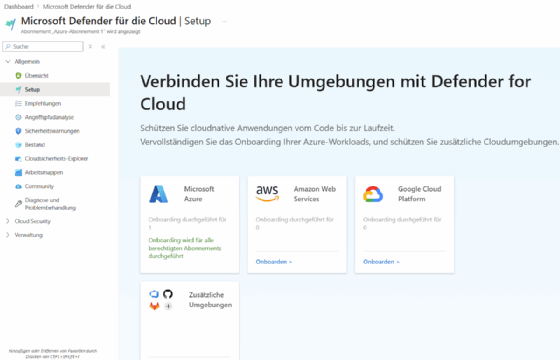This screenshot has height=360, width=560.
Task: Collapse the Allgemein section
Action: tap(8, 61)
